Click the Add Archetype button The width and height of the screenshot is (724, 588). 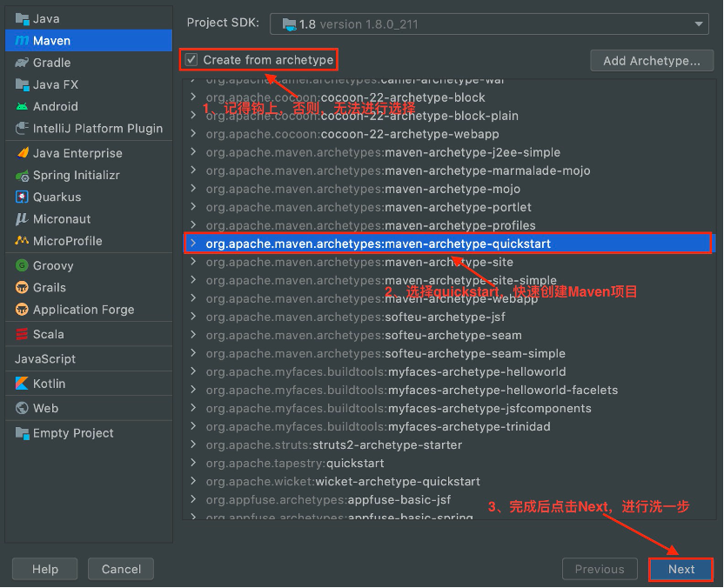[652, 61]
